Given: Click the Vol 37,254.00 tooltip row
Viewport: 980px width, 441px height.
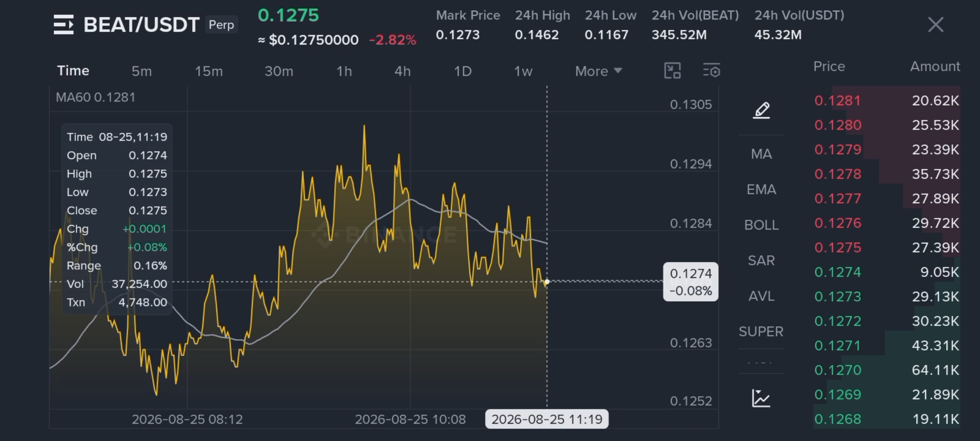Looking at the screenshot, I should 117,284.
